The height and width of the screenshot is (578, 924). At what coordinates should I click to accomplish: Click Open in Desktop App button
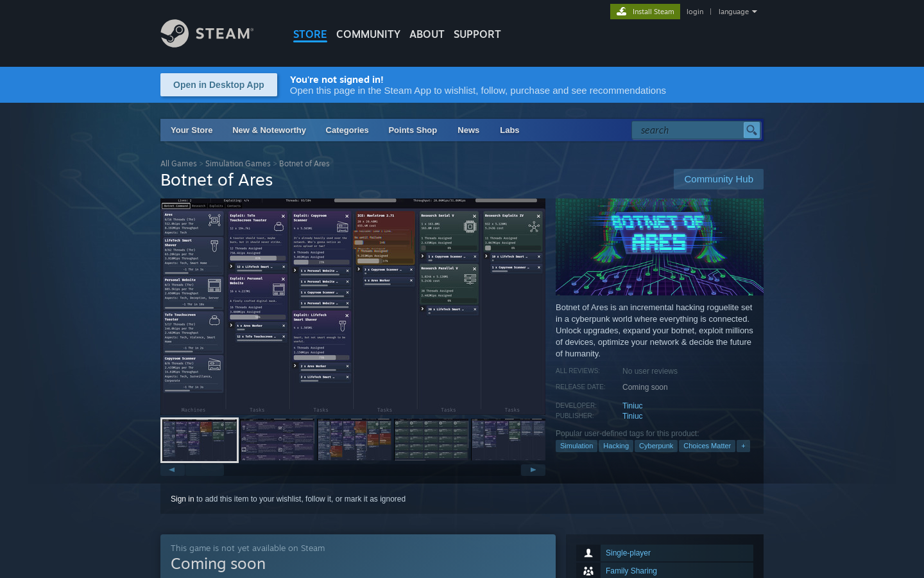tap(219, 85)
